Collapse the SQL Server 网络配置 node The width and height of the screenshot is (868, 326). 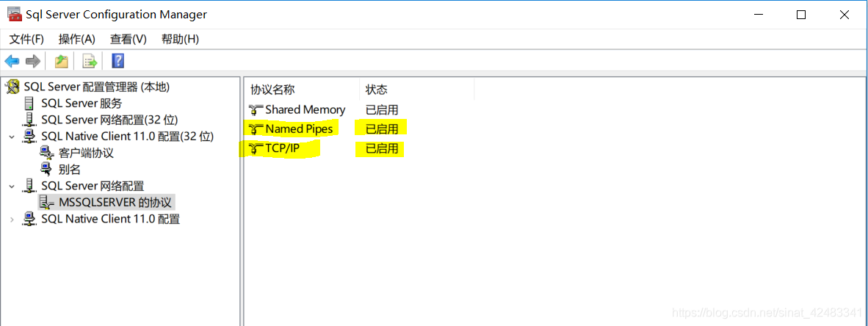(12, 186)
